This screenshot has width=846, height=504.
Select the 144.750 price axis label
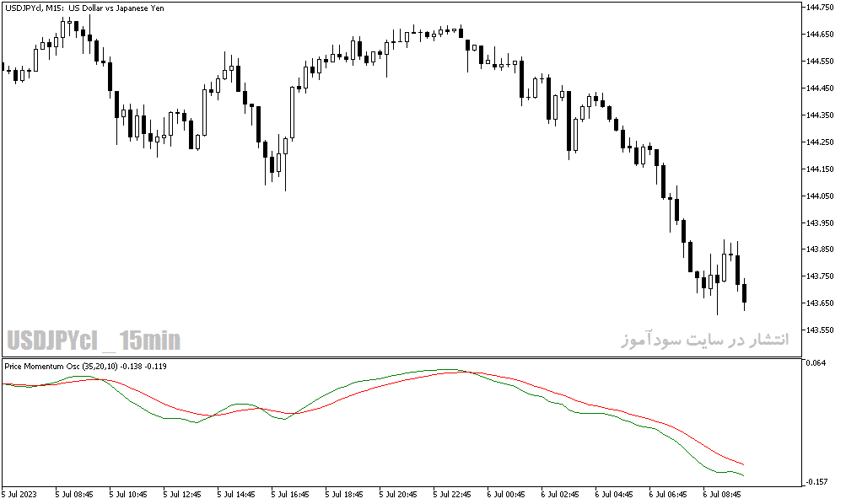click(x=820, y=8)
